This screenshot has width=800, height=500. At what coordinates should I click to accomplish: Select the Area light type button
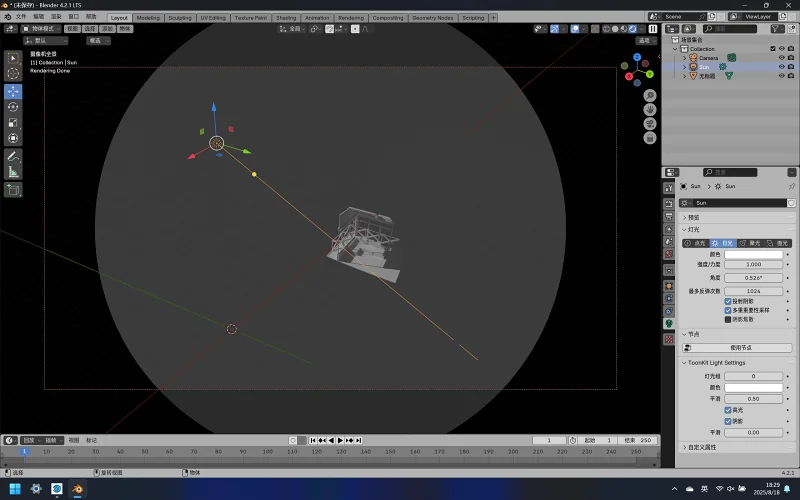[778, 243]
